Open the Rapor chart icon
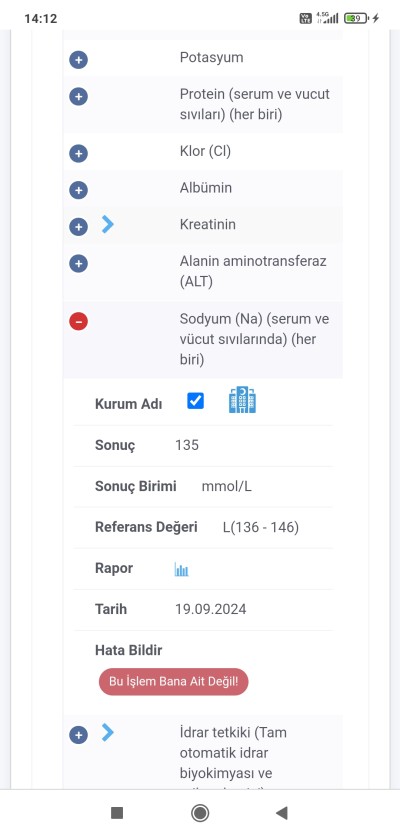This screenshot has height=837, width=400. pos(182,570)
